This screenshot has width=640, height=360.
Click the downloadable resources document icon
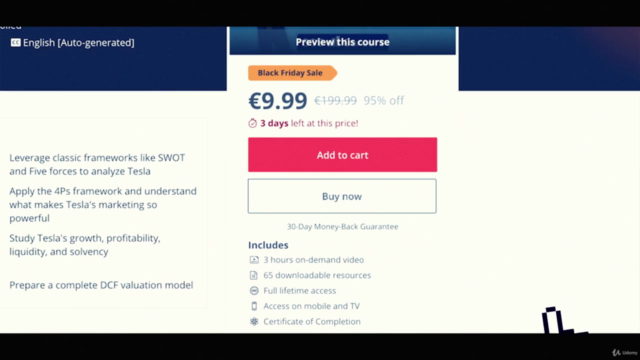click(254, 275)
